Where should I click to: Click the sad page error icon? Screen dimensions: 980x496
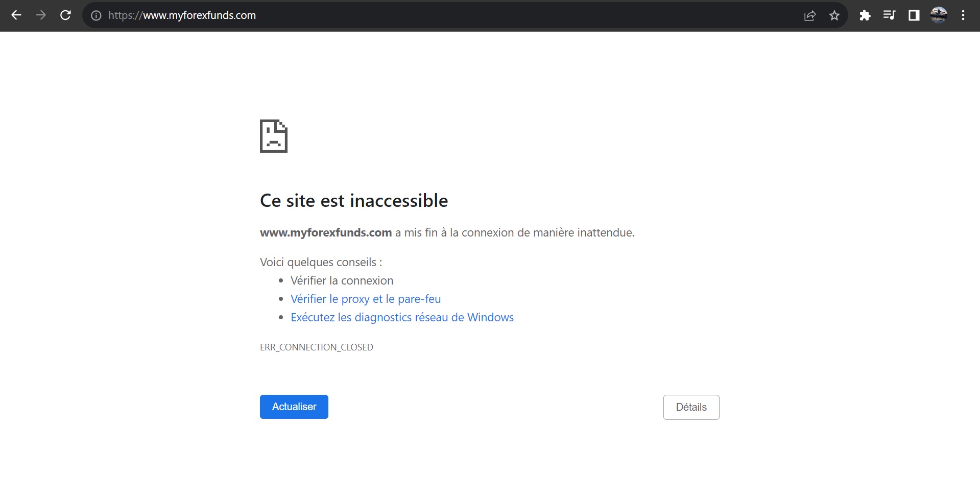pos(274,136)
